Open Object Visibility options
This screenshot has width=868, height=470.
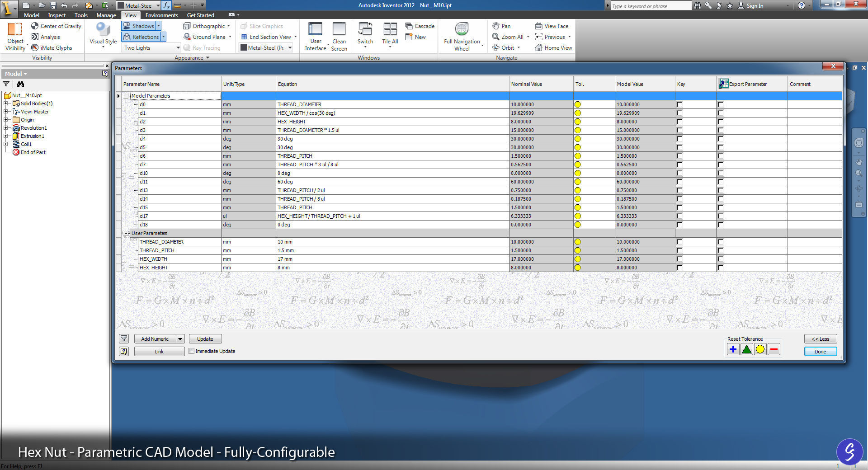pos(15,36)
